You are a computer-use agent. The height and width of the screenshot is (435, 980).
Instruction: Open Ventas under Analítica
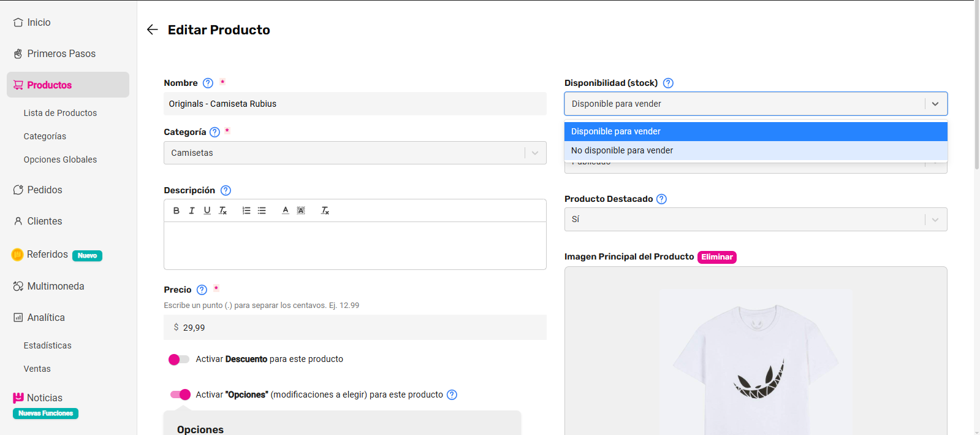click(37, 369)
